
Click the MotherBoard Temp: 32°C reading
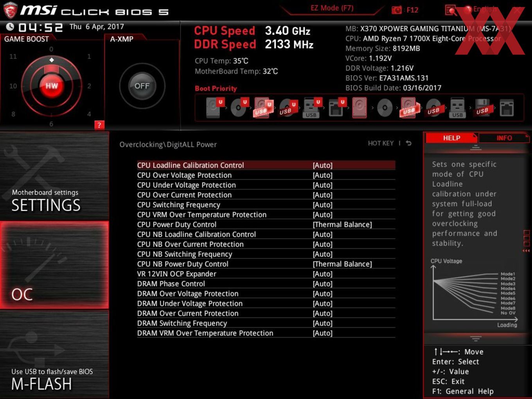(236, 71)
